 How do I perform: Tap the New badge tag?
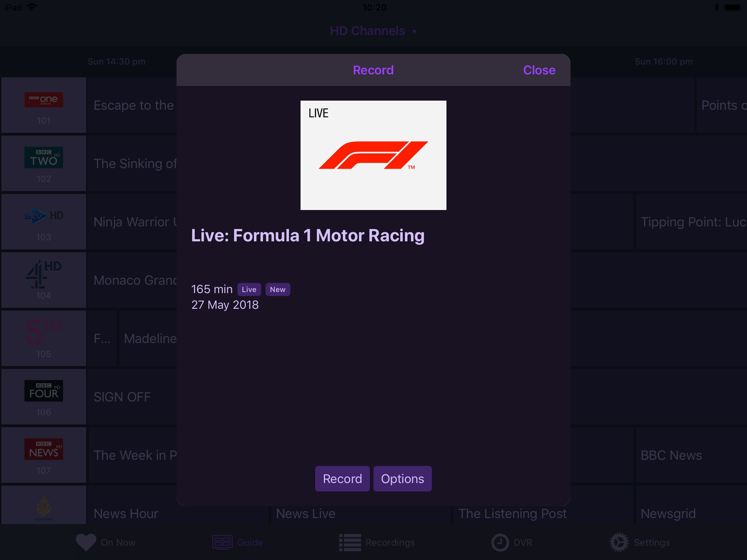[278, 289]
